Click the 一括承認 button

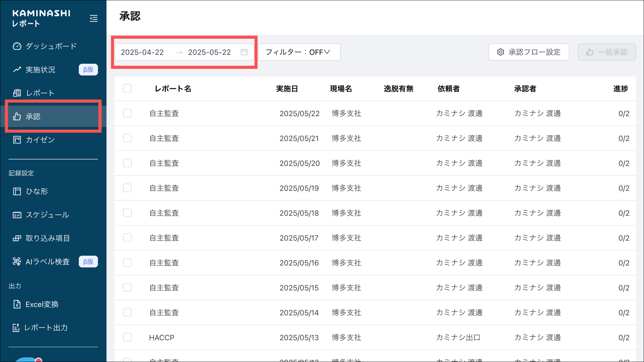click(x=607, y=52)
